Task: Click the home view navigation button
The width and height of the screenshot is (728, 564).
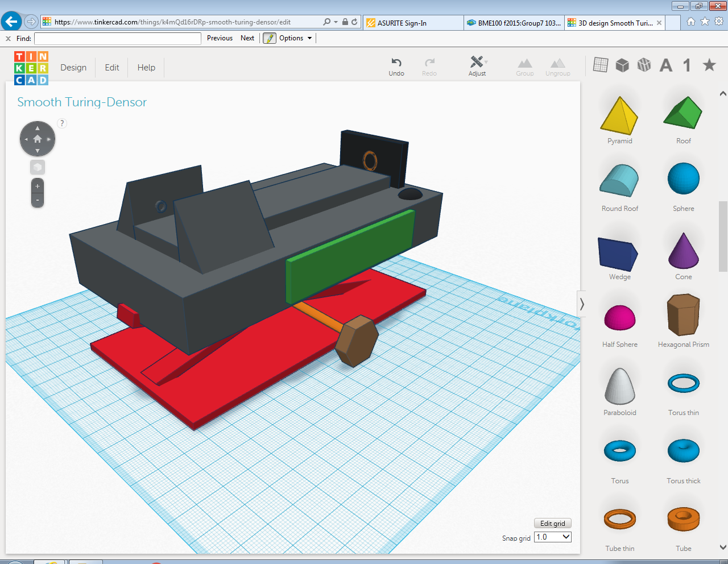Action: tap(38, 139)
